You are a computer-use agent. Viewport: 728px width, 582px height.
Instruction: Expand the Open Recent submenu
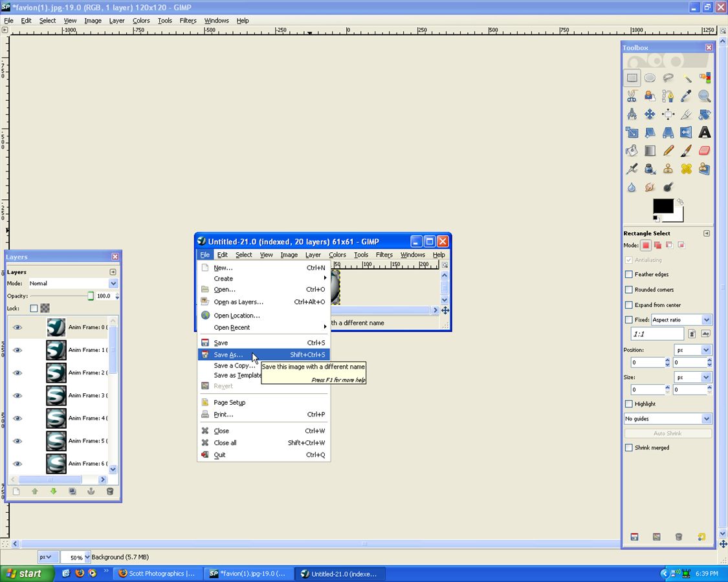pos(264,328)
